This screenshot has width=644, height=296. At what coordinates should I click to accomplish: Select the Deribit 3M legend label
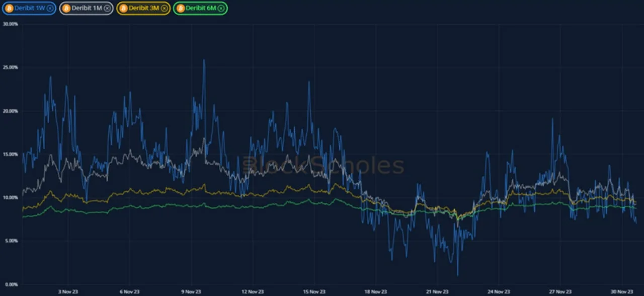(144, 8)
